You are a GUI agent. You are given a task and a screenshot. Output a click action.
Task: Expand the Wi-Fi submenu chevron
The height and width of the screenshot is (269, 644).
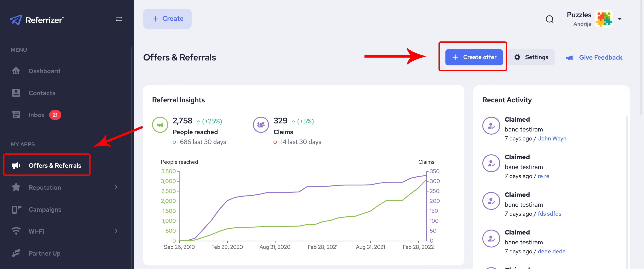tap(116, 231)
